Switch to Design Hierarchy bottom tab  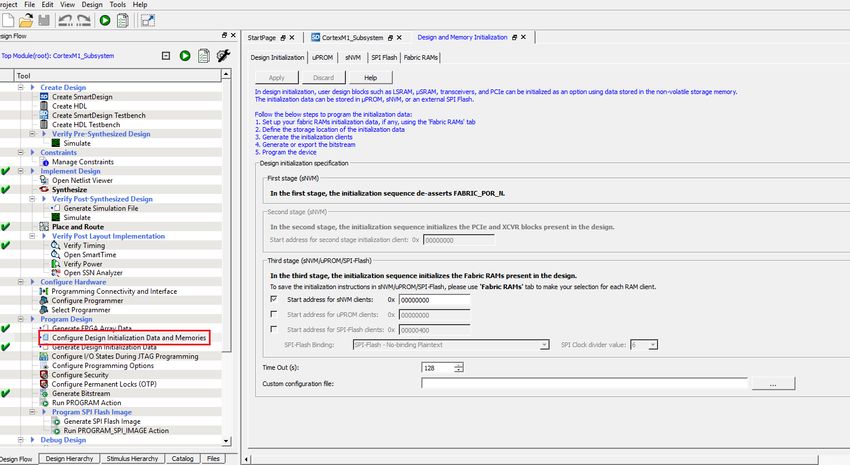69,458
